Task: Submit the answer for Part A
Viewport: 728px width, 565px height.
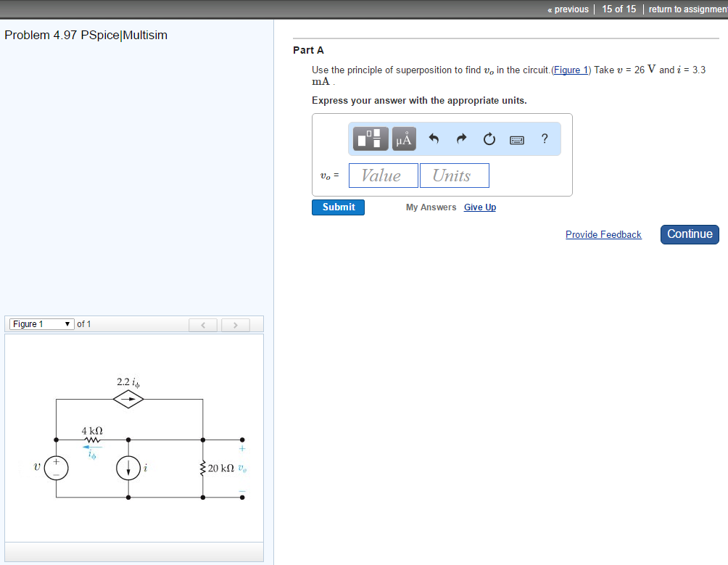Action: tap(338, 207)
